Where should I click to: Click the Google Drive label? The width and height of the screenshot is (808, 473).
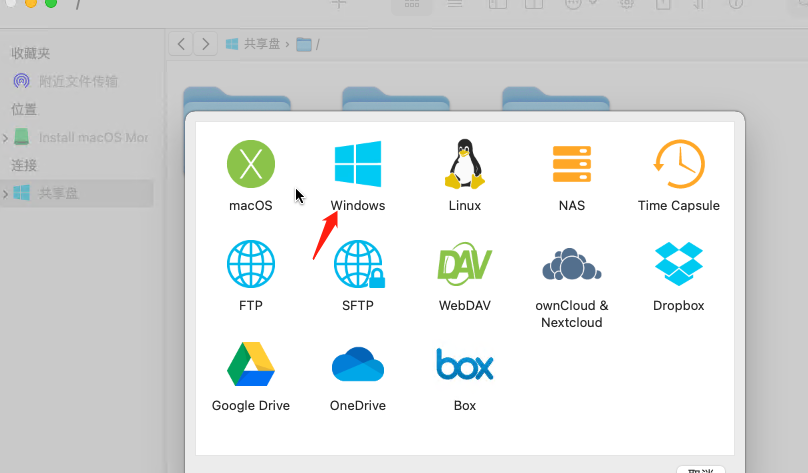tap(251, 406)
